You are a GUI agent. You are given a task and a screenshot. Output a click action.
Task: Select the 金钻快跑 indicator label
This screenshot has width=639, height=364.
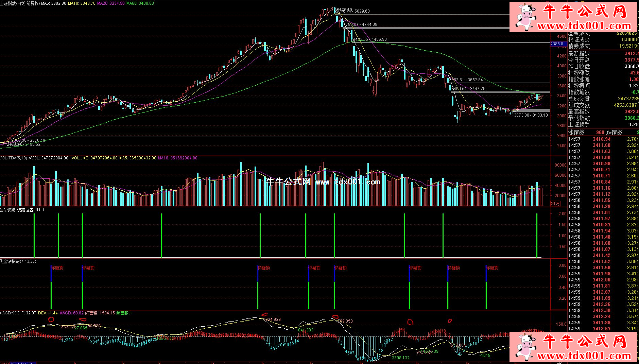point(7,210)
